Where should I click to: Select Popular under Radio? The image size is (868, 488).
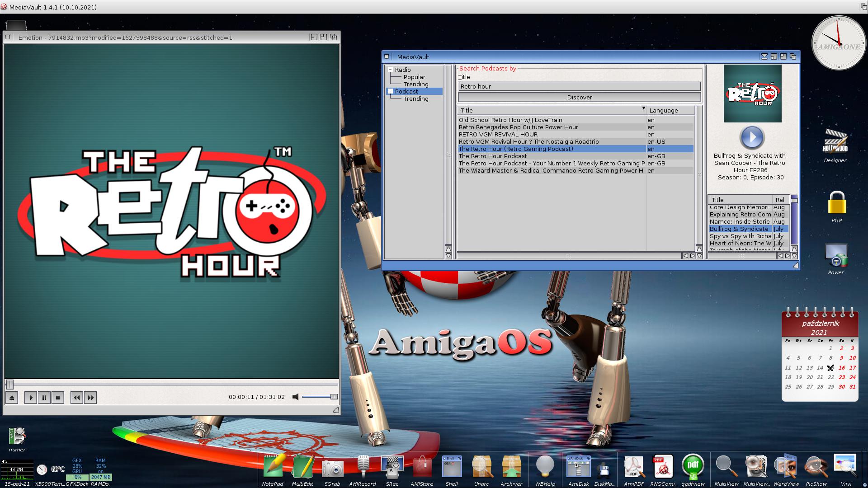[415, 77]
